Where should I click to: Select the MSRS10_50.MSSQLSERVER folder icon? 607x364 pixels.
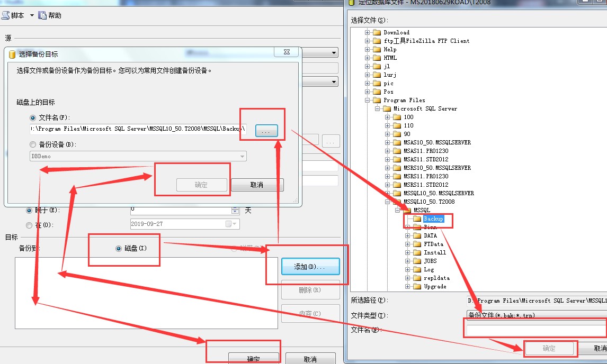(x=397, y=168)
